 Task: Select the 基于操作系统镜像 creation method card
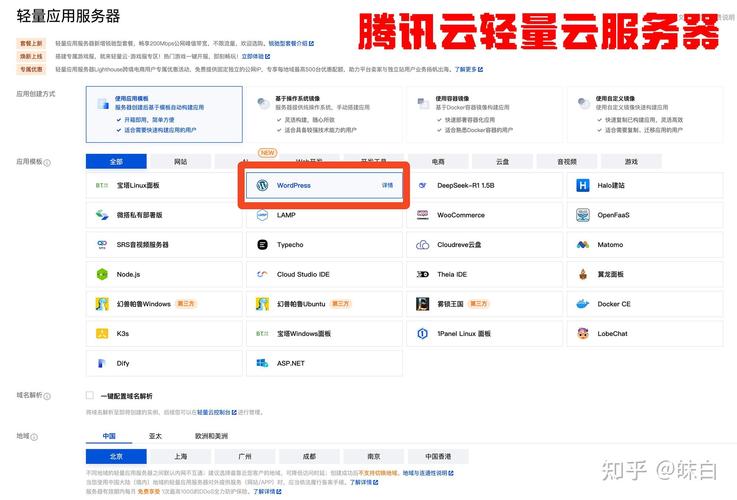pyautogui.click(x=324, y=114)
